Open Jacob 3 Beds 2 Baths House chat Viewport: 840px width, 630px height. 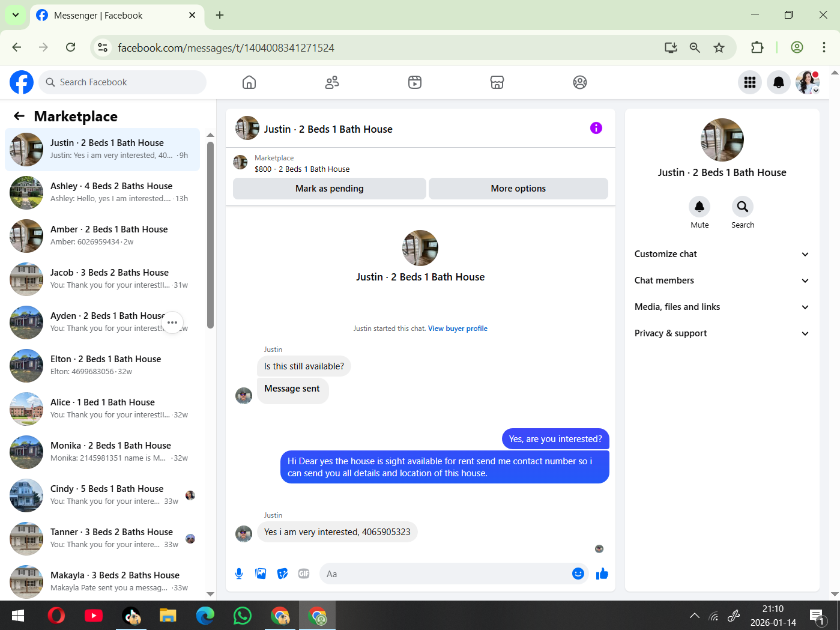click(102, 279)
